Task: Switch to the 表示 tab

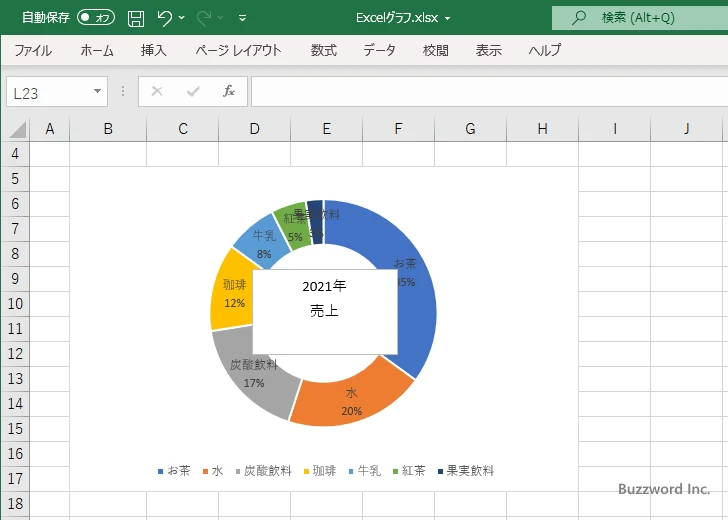Action: click(x=488, y=50)
